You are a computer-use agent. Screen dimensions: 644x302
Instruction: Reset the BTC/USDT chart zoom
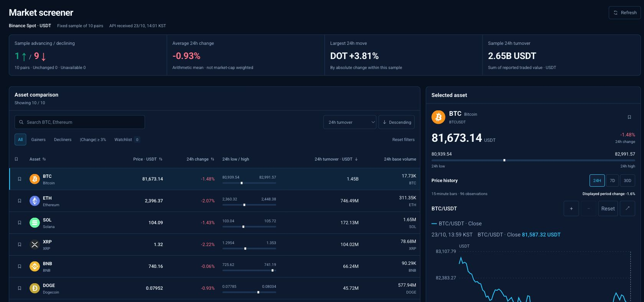608,208
